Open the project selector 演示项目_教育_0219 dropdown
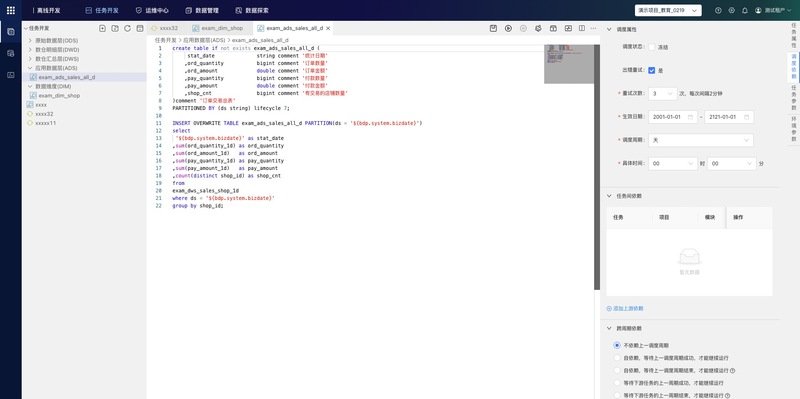 click(x=668, y=10)
